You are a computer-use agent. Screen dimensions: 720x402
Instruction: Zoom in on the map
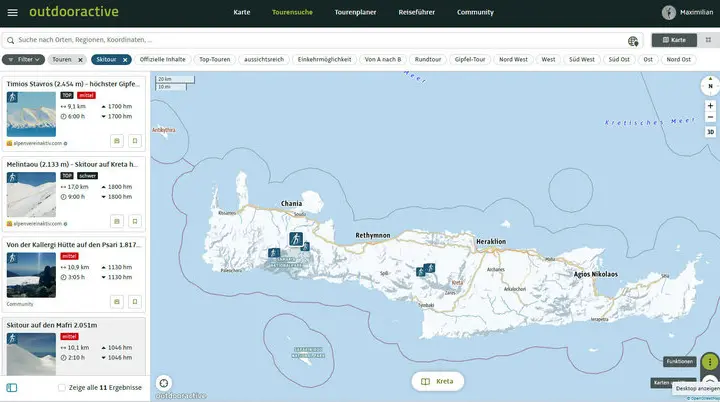coord(710,105)
